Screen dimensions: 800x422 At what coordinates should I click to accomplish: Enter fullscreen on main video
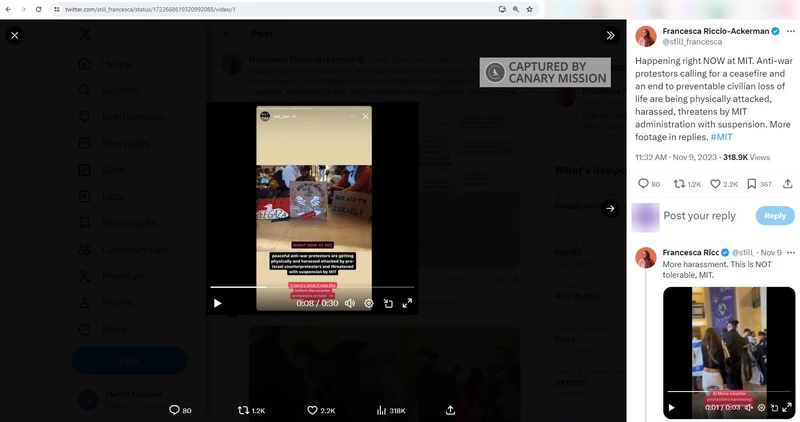[x=407, y=303]
